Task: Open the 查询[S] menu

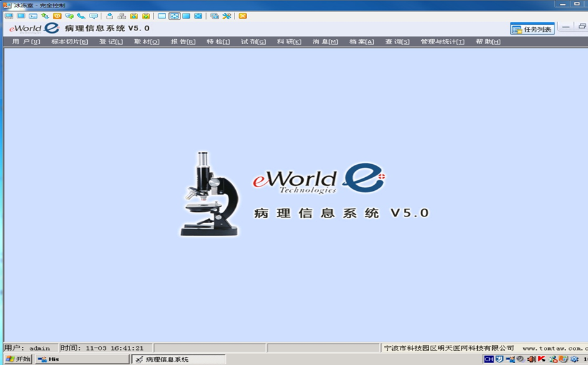Action: [x=397, y=42]
